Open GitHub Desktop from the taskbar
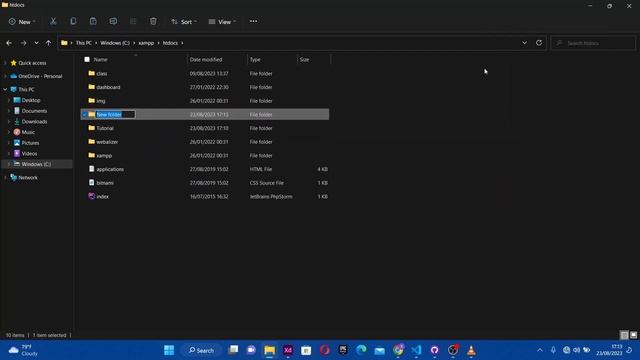Image resolution: width=640 pixels, height=360 pixels. coord(435,350)
